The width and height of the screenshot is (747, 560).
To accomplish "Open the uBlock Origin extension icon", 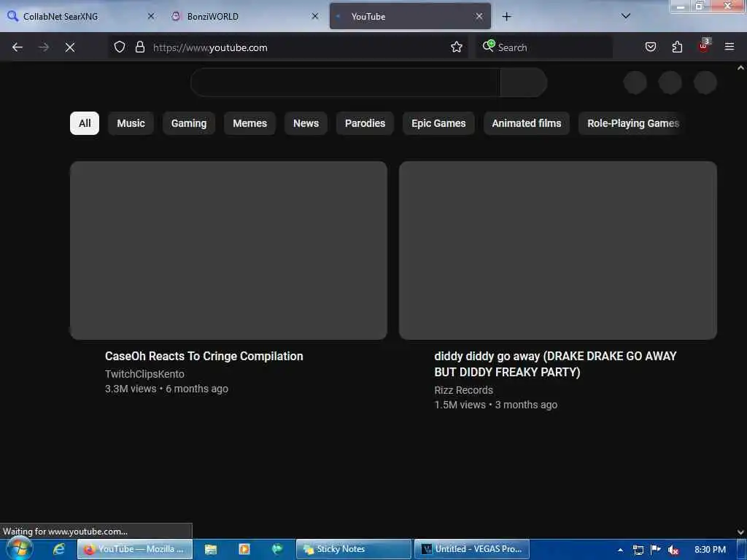I will click(704, 46).
